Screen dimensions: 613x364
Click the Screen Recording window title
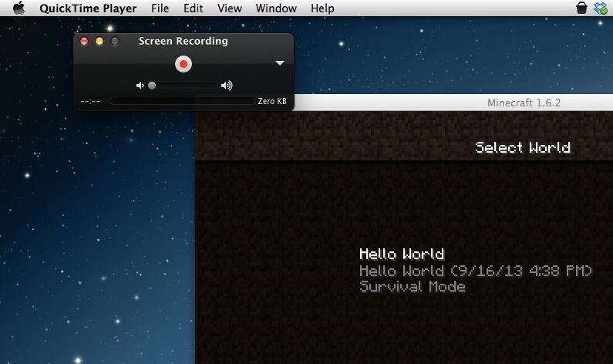(183, 41)
